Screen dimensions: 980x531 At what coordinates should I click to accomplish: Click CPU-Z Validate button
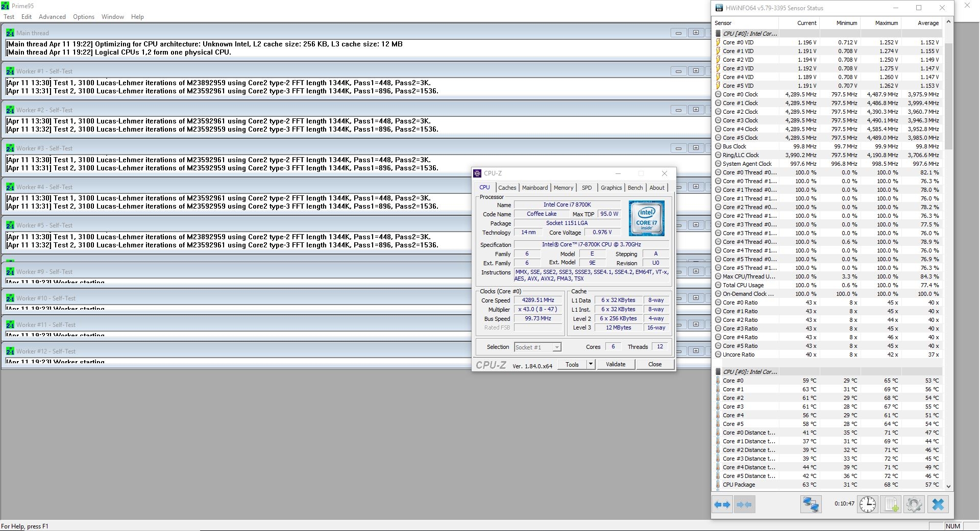click(x=616, y=364)
